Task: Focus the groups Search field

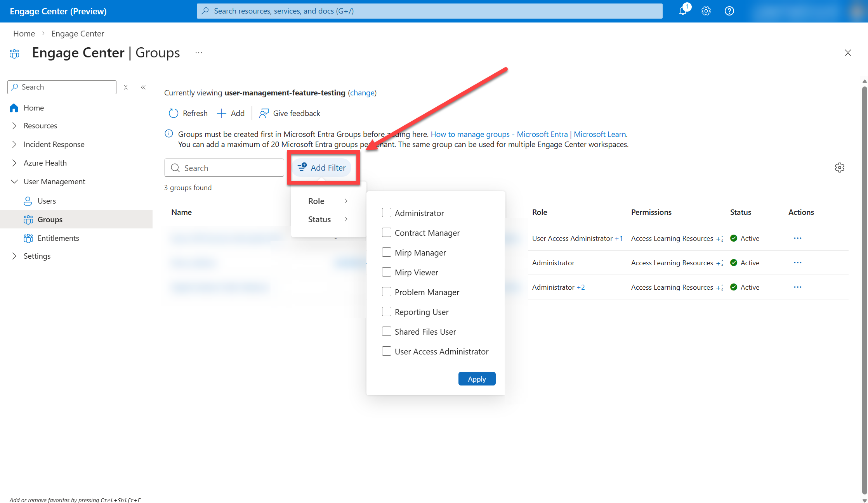Action: coord(224,168)
